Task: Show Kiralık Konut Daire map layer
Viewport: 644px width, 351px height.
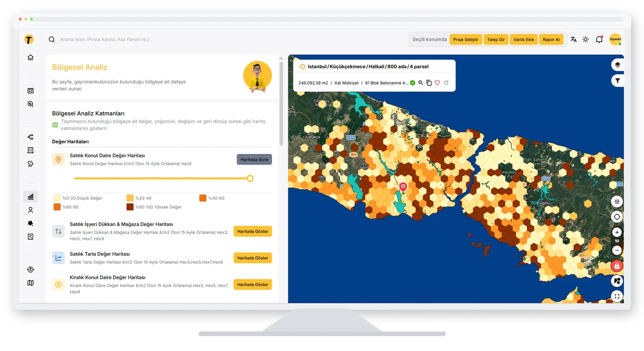Action: click(x=253, y=285)
